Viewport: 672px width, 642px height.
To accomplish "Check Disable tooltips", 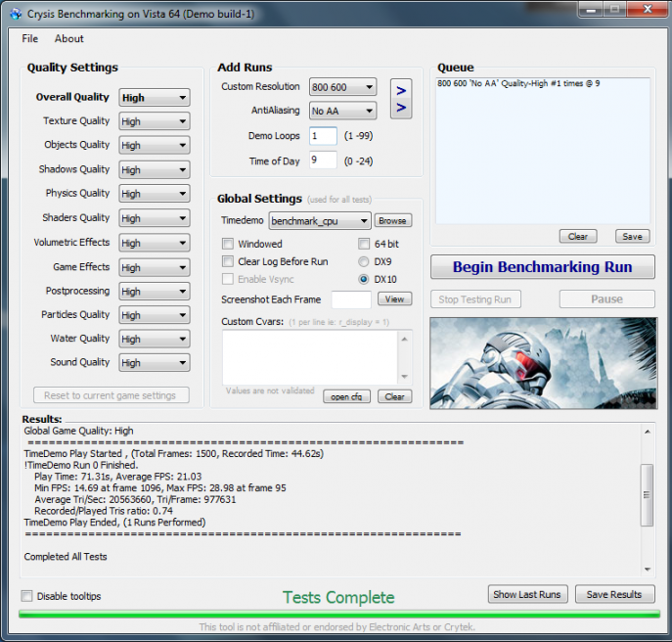I will tap(26, 596).
